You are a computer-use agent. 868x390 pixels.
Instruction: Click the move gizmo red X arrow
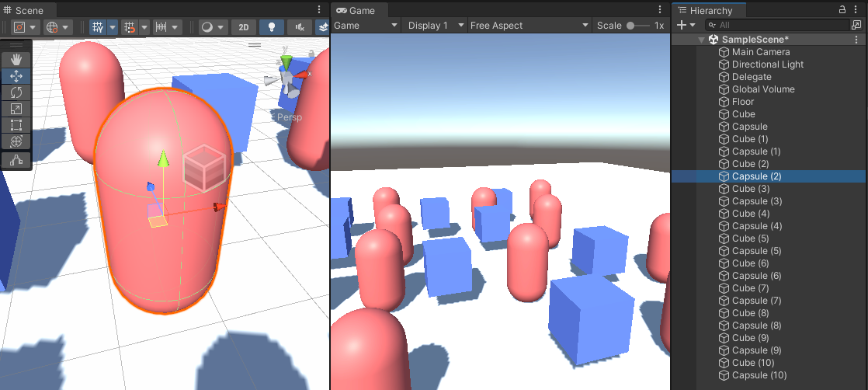(x=220, y=207)
